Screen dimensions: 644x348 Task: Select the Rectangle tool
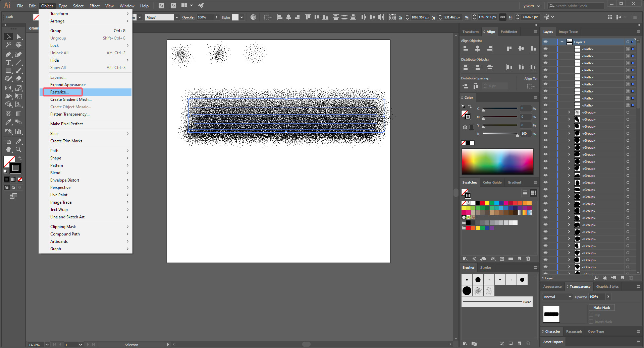(8, 71)
